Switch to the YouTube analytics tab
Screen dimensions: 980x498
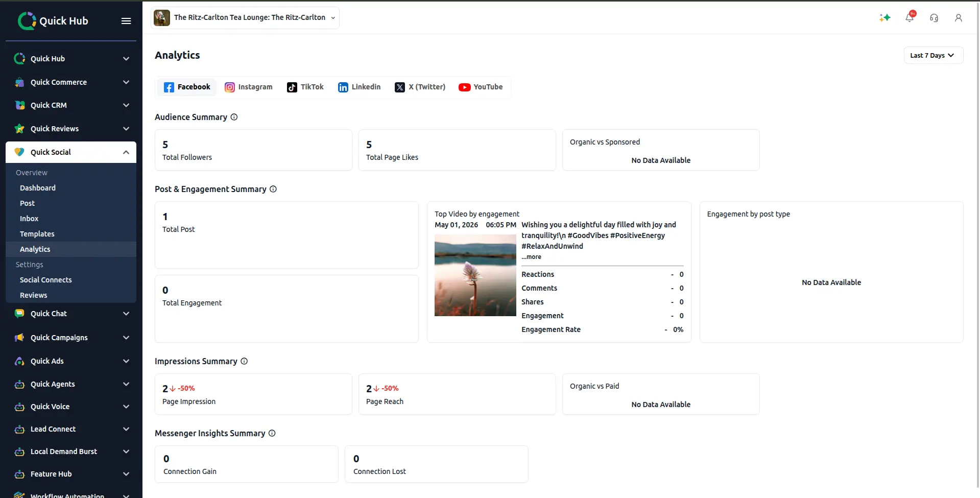pyautogui.click(x=481, y=87)
